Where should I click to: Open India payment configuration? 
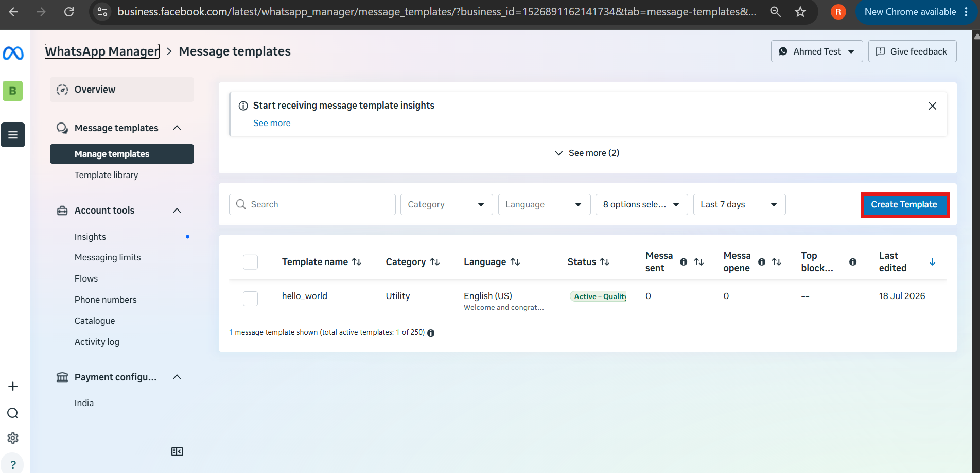click(84, 403)
